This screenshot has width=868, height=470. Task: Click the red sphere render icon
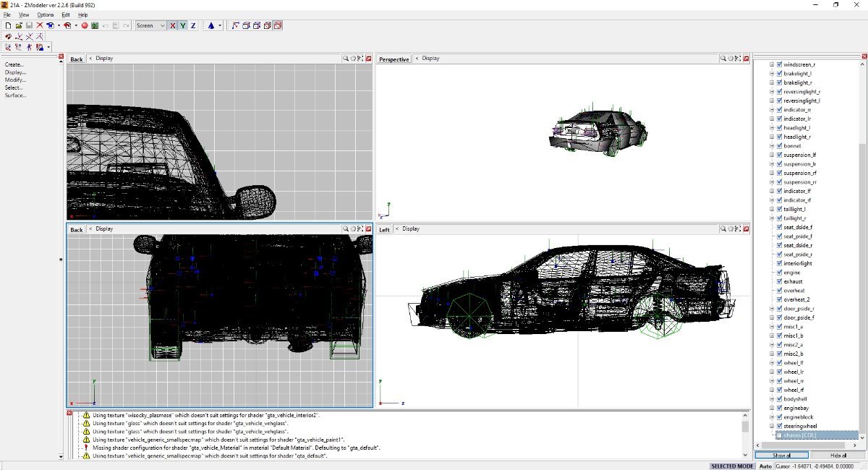[84, 25]
